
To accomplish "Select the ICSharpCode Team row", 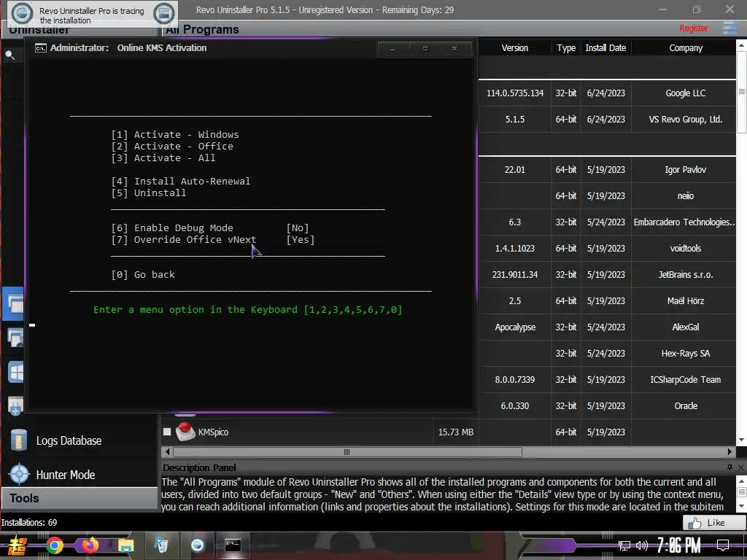I will click(x=608, y=379).
